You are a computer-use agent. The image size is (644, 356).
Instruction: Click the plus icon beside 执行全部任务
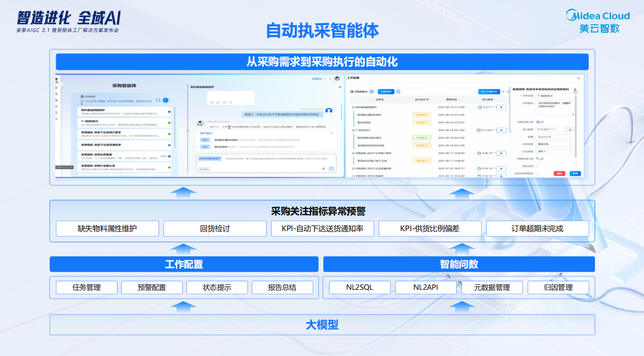(x=503, y=92)
